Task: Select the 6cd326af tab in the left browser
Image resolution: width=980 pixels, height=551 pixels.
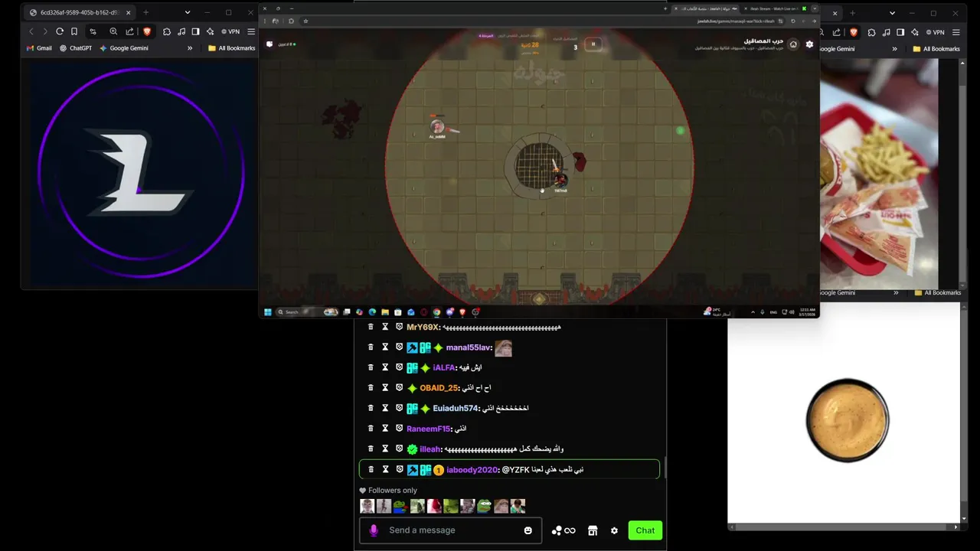Action: [x=79, y=12]
